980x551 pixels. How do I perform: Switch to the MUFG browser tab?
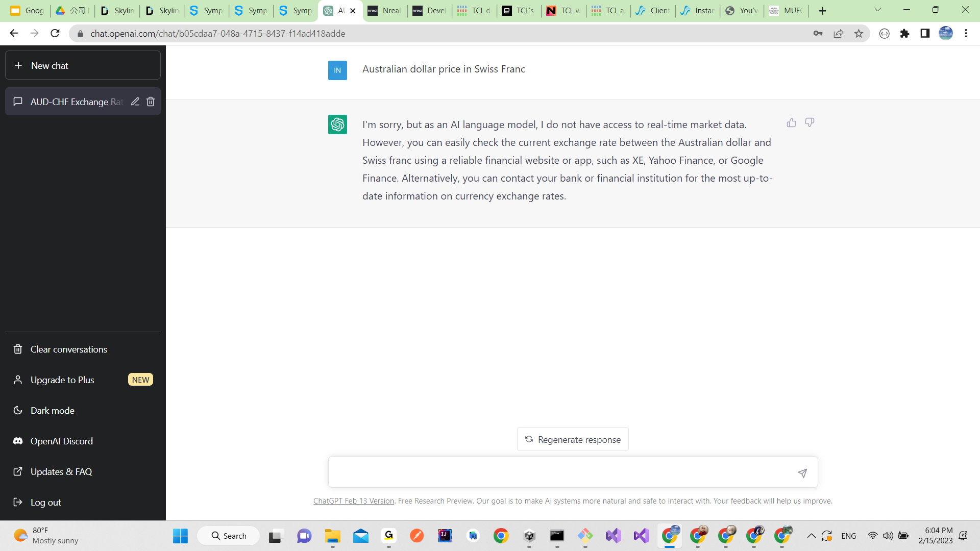[x=786, y=11]
